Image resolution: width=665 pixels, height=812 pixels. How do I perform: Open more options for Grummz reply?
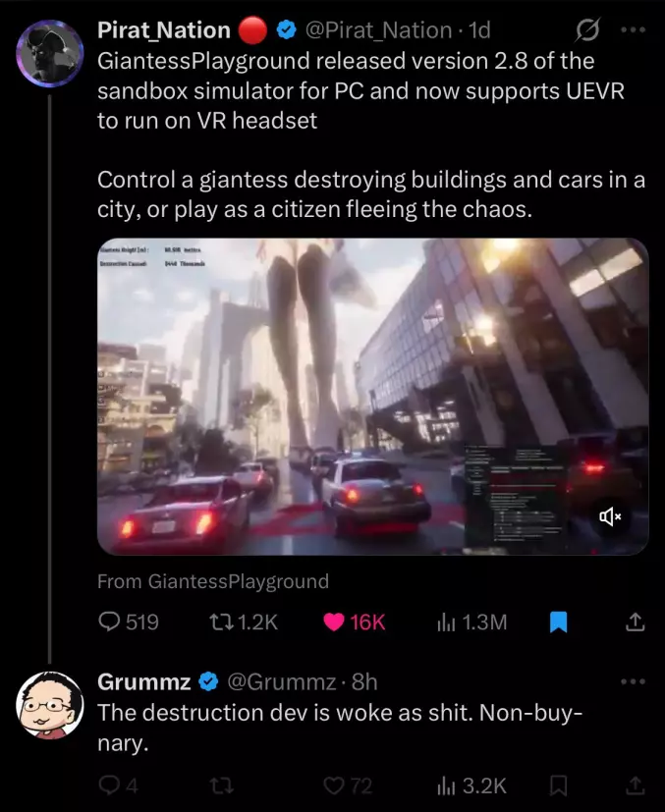(x=634, y=681)
